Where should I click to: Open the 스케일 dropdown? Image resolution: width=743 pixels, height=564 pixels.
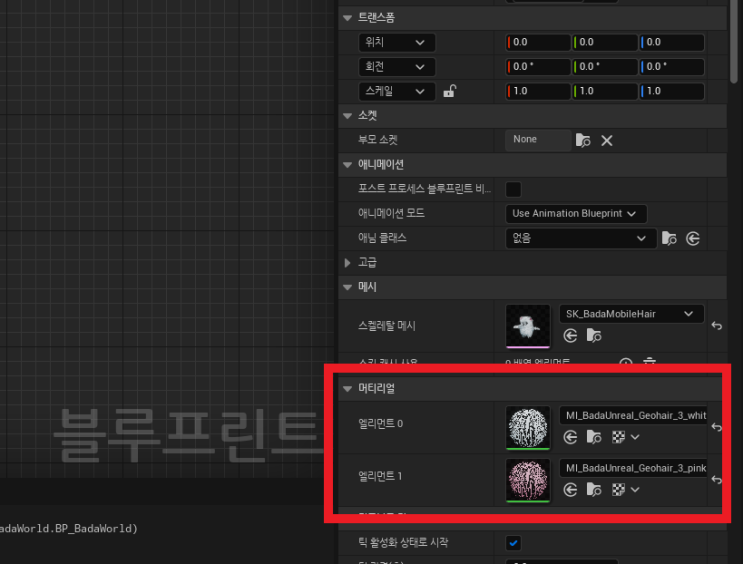click(x=397, y=91)
